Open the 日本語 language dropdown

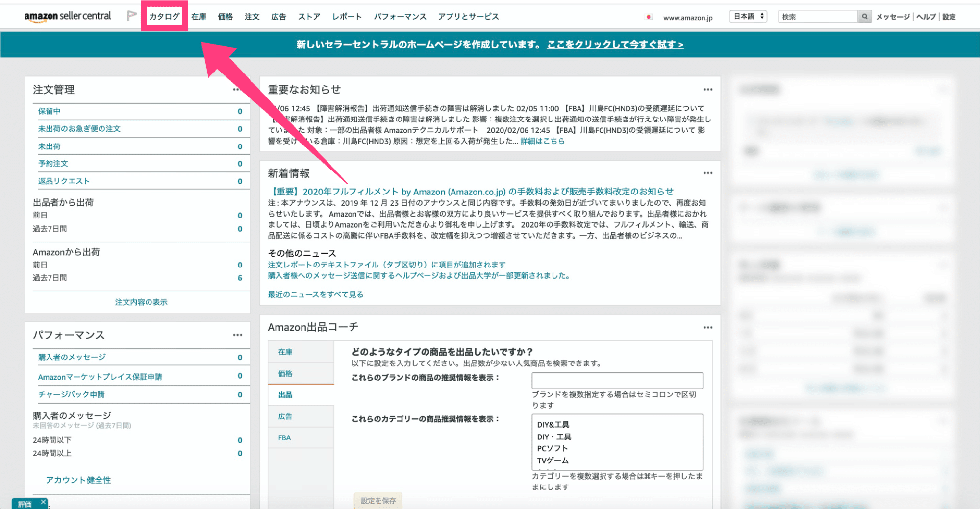748,17
